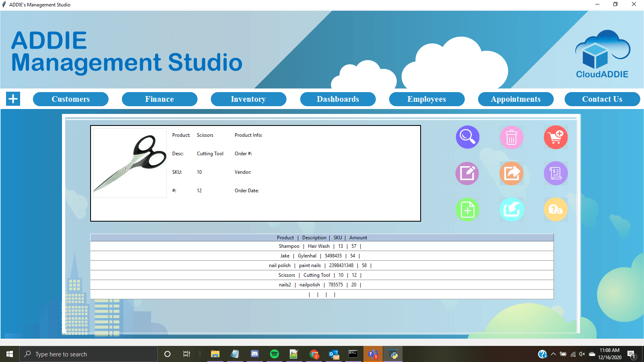Open the Customers section

71,99
